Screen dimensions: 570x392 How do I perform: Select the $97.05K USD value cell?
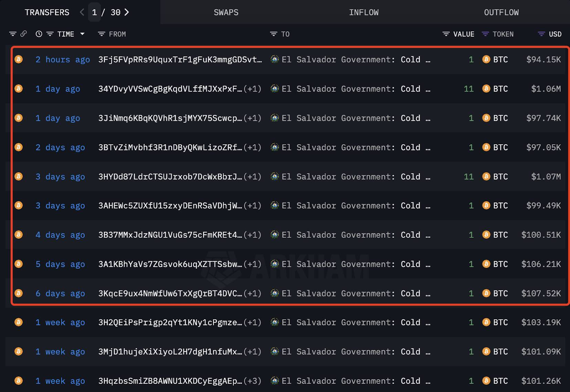544,147
